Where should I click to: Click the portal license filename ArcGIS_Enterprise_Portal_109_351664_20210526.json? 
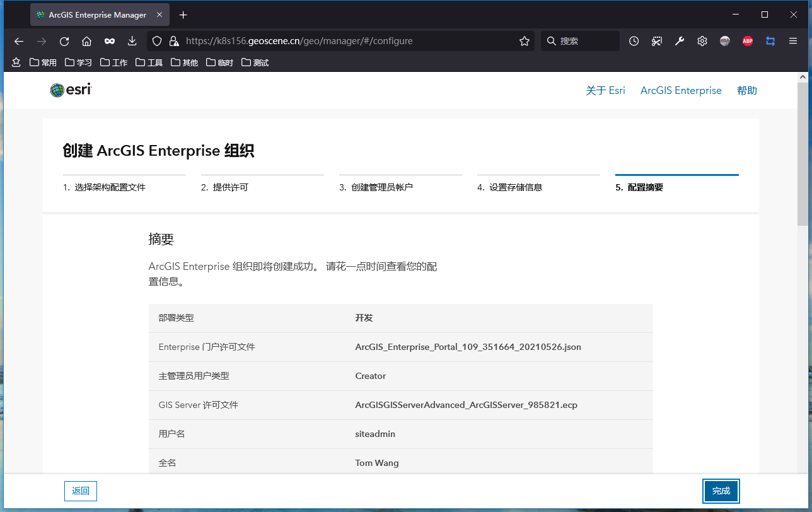pos(468,347)
